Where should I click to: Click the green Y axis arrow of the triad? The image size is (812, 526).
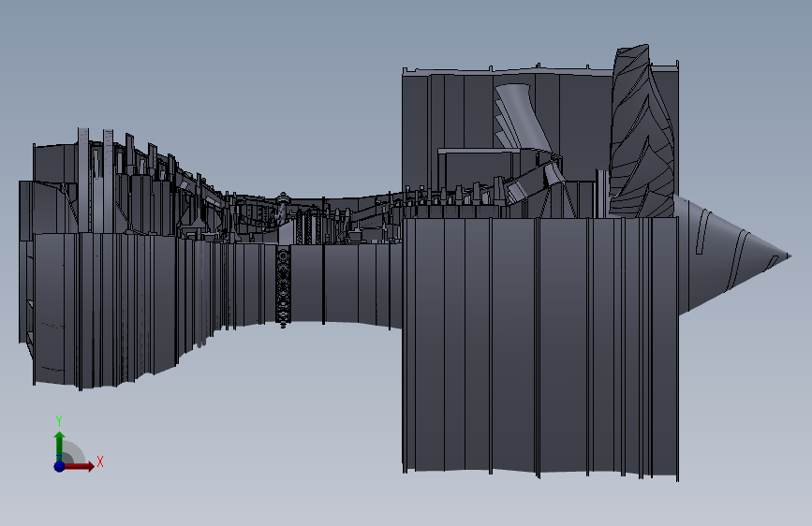tap(59, 446)
